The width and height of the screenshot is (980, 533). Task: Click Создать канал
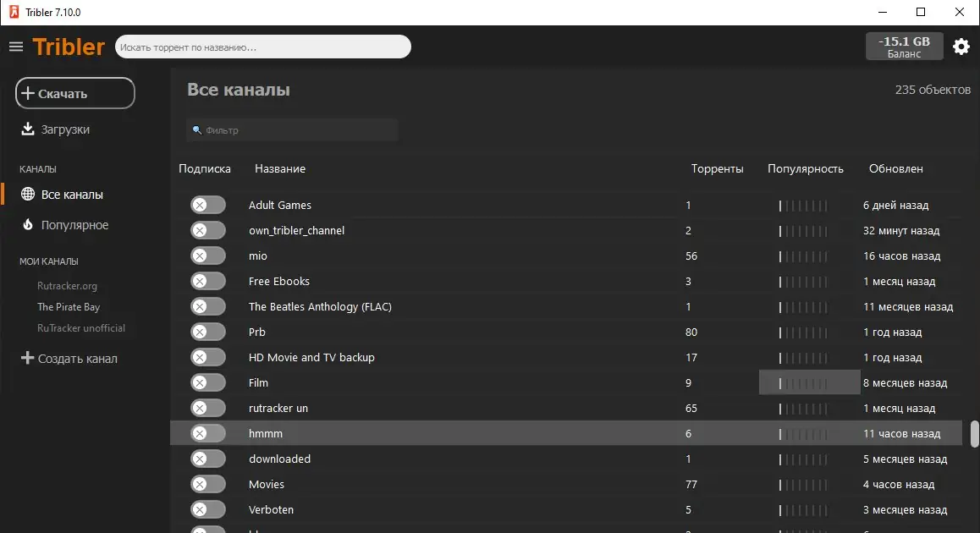78,359
